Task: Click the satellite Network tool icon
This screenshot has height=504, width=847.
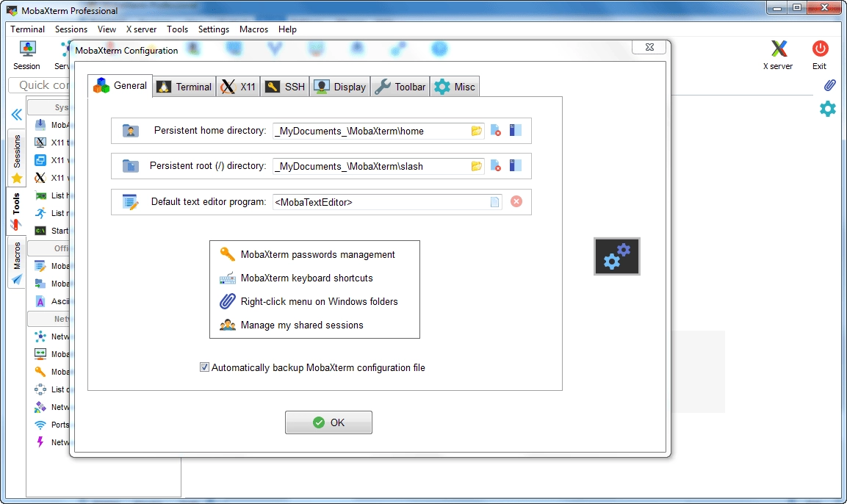Action: [40, 407]
